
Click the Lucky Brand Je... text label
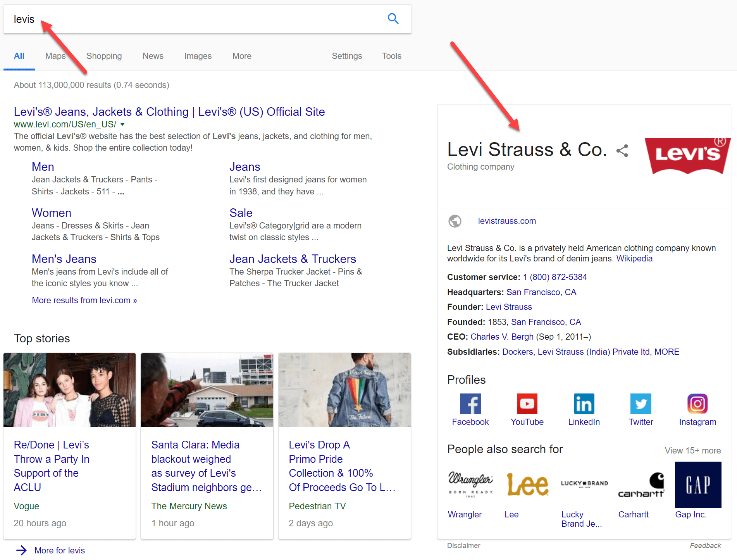582,519
